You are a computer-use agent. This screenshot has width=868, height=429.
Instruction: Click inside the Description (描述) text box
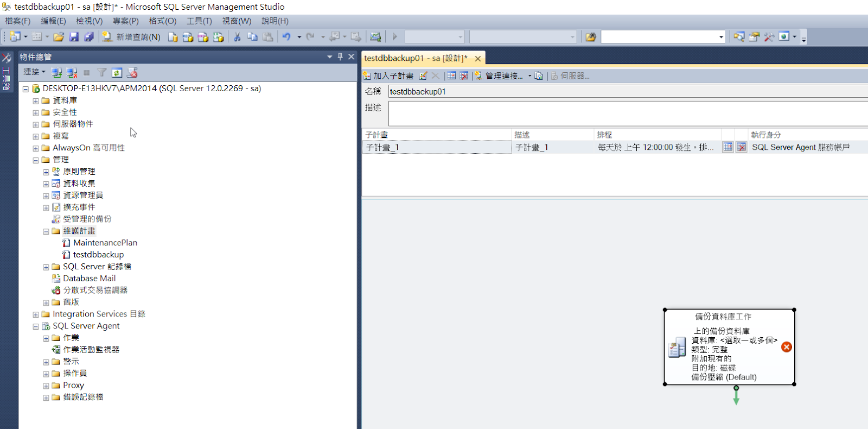tap(628, 113)
